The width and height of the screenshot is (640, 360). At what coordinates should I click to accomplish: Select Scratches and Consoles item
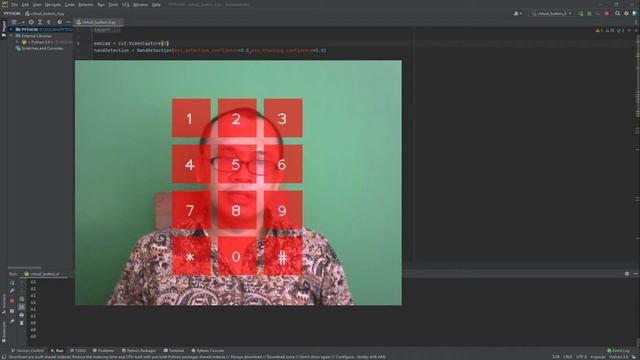pos(39,48)
